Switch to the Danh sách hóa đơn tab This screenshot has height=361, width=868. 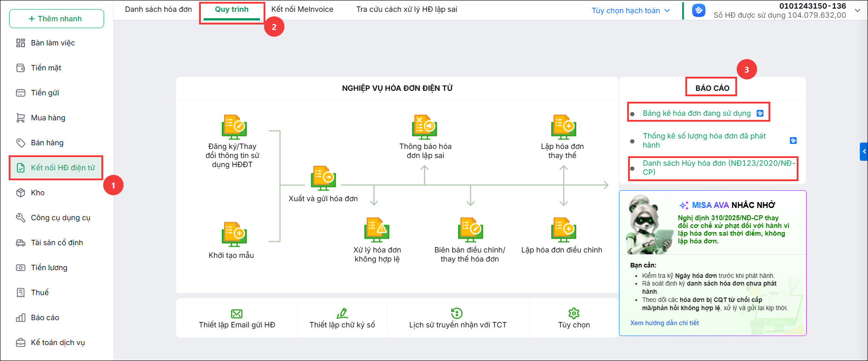(x=158, y=9)
